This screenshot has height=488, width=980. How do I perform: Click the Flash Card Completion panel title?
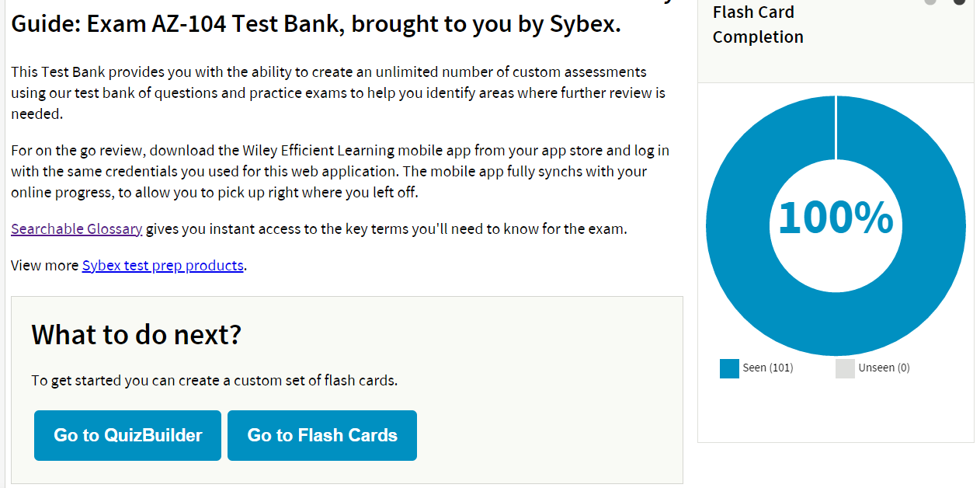(757, 25)
